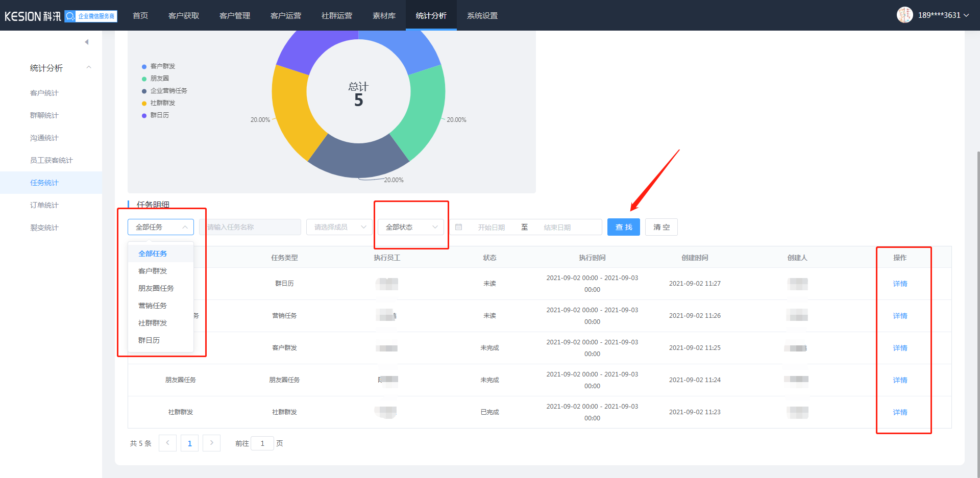Open 订单统计 in the sidebar

[x=44, y=205]
